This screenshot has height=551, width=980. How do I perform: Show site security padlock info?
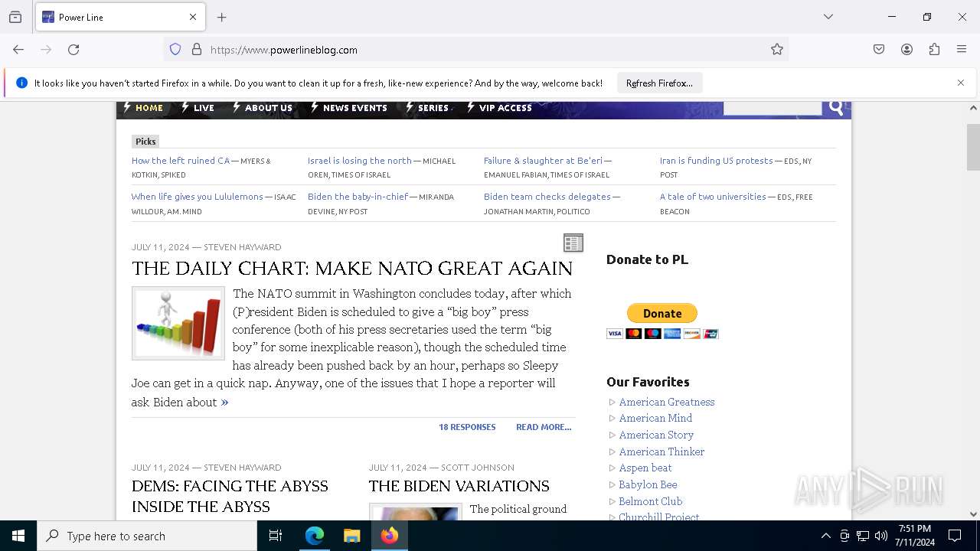[x=197, y=50]
